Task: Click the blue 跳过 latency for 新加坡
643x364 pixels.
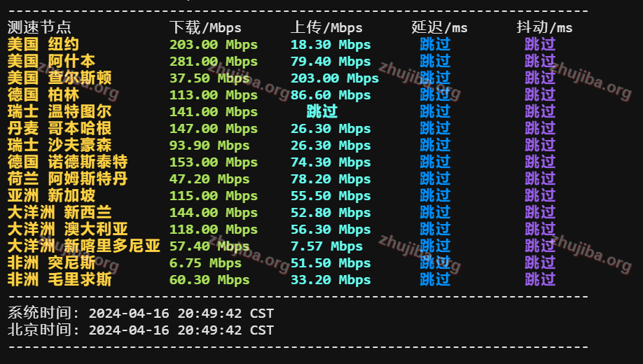Action: tap(435, 195)
